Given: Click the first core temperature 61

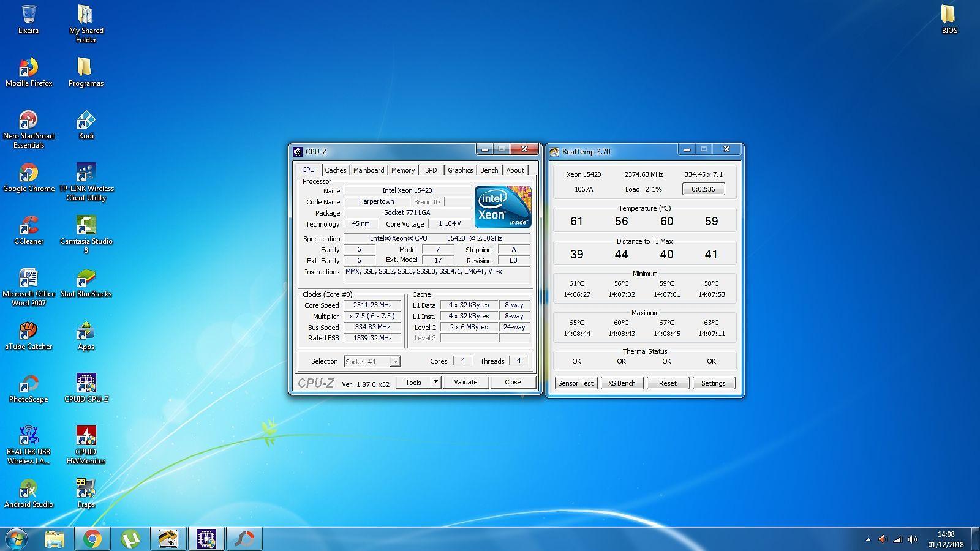Looking at the screenshot, I should click(x=576, y=221).
